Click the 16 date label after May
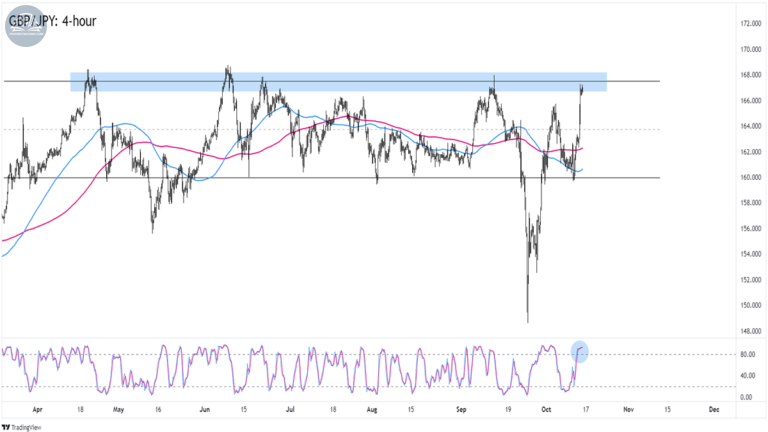Image resolution: width=768 pixels, height=432 pixels. click(x=158, y=409)
